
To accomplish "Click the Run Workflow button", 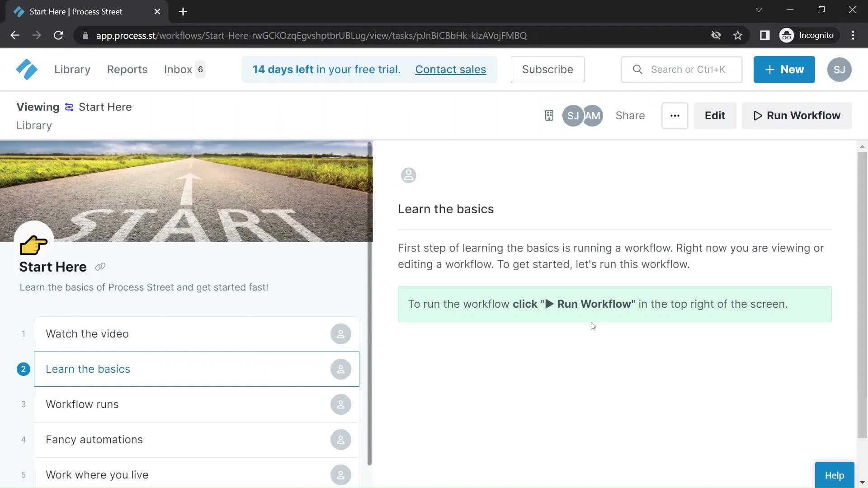I will click(797, 116).
